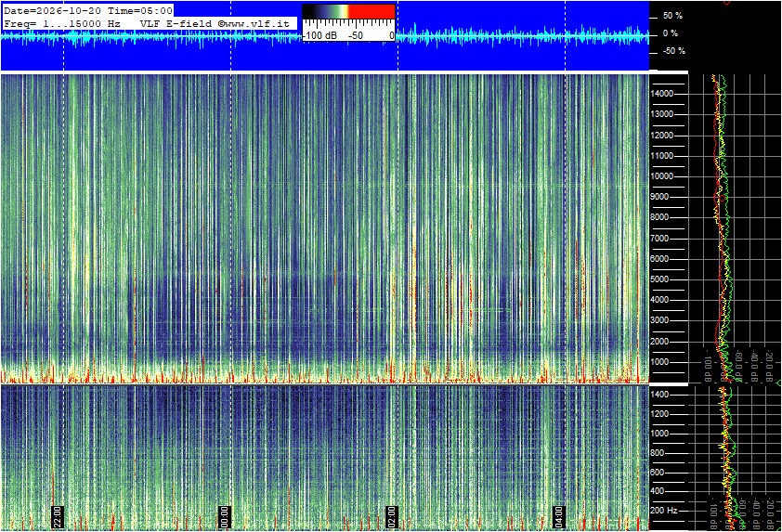The width and height of the screenshot is (782, 532).
Task: Click the -50 % amplitude label
Action: click(x=673, y=51)
